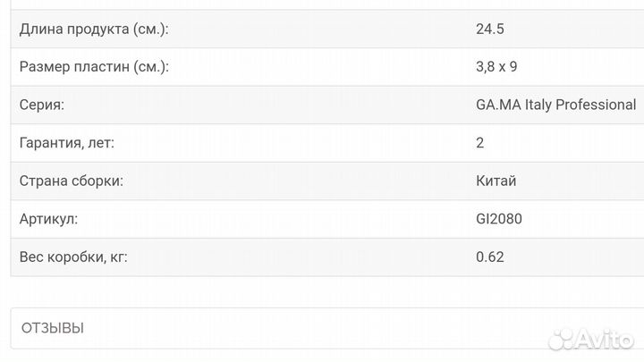Click the 0.62 box weight value
Image resolution: width=644 pixels, height=362 pixels.
click(x=490, y=257)
